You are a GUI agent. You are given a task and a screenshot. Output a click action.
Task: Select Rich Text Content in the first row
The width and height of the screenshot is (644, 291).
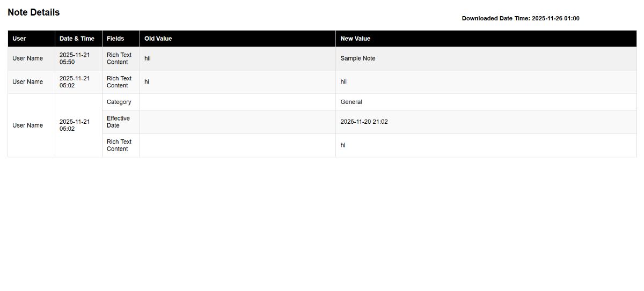click(119, 58)
